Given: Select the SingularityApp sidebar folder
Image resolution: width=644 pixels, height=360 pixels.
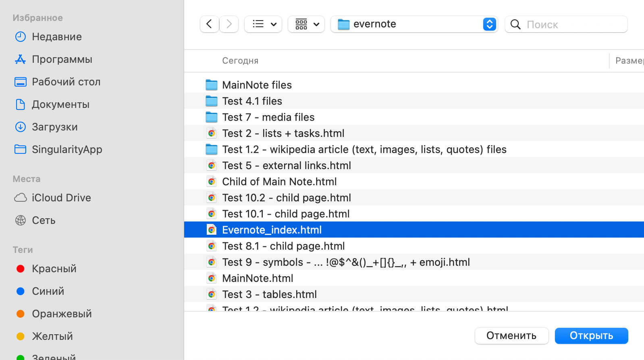Looking at the screenshot, I should 67,149.
